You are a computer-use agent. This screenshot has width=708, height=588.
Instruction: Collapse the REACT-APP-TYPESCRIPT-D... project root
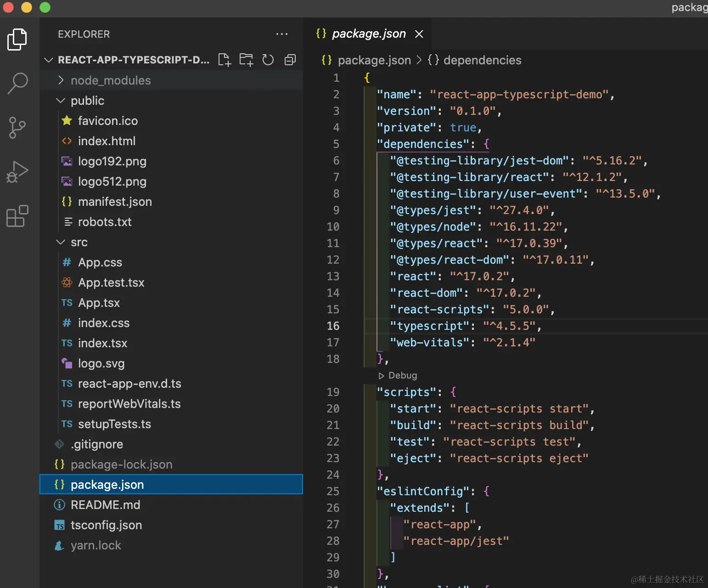tap(133, 60)
